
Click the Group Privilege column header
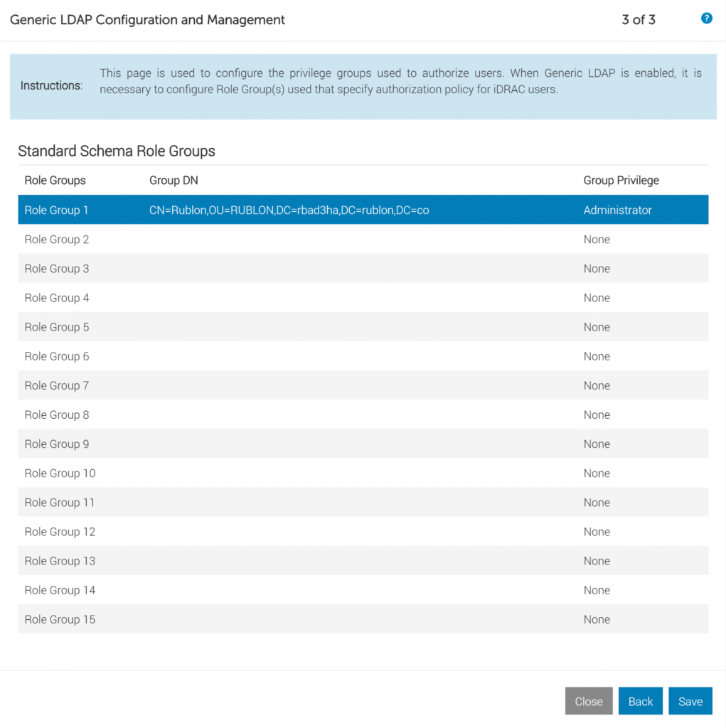click(621, 180)
